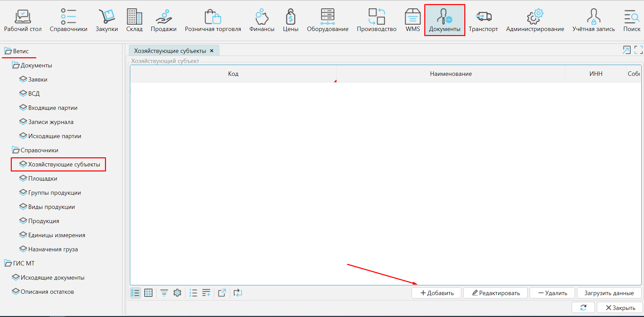Collapse the ГИС МТ folder

(8, 263)
